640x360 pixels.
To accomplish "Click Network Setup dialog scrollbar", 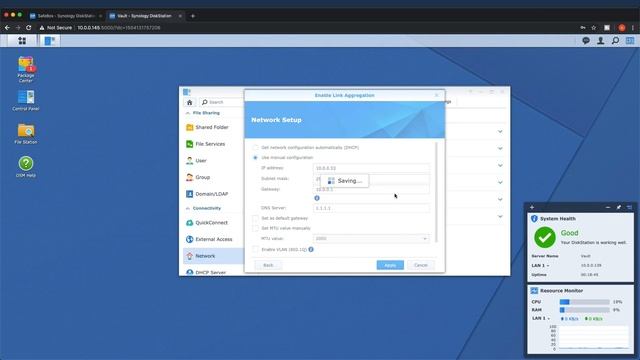I will coord(436,192).
